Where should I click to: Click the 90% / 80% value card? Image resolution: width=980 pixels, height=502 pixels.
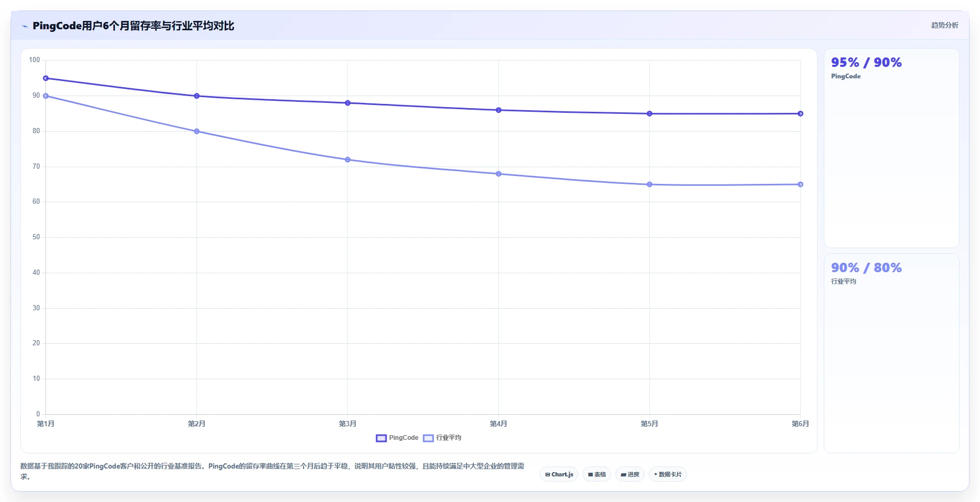(x=892, y=354)
